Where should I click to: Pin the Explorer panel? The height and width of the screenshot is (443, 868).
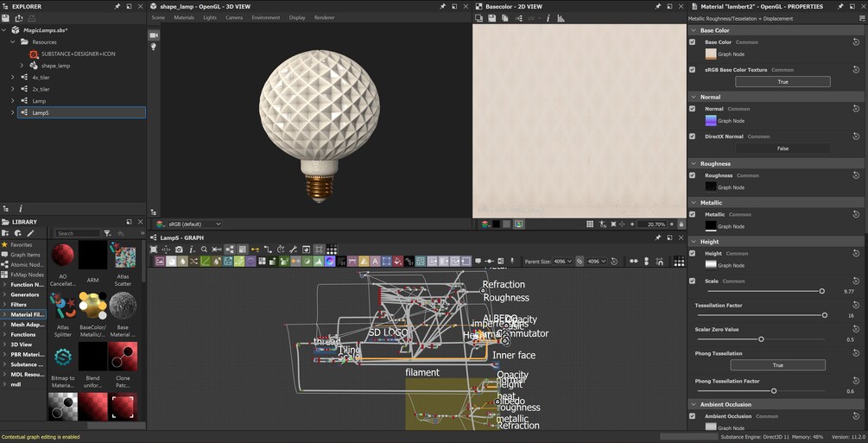point(117,7)
